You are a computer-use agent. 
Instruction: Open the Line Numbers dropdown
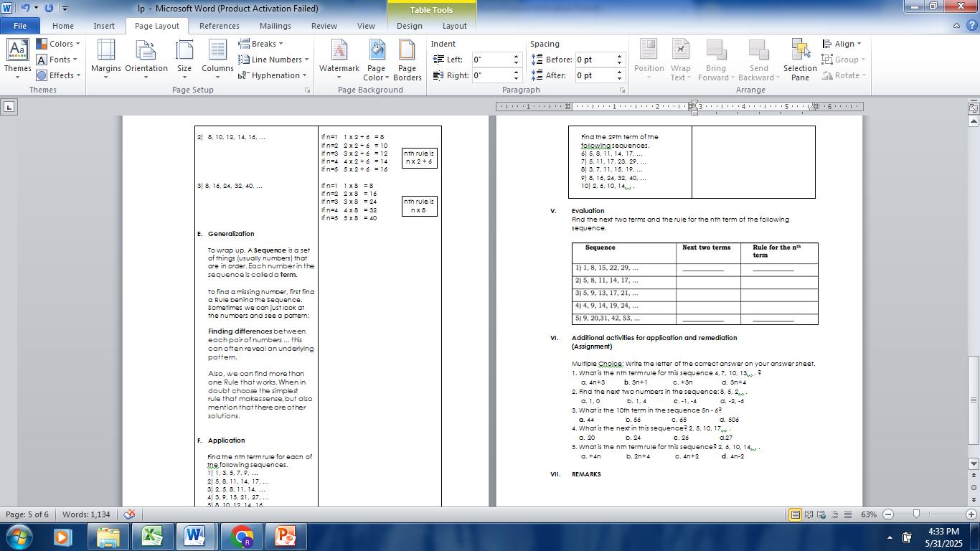273,60
